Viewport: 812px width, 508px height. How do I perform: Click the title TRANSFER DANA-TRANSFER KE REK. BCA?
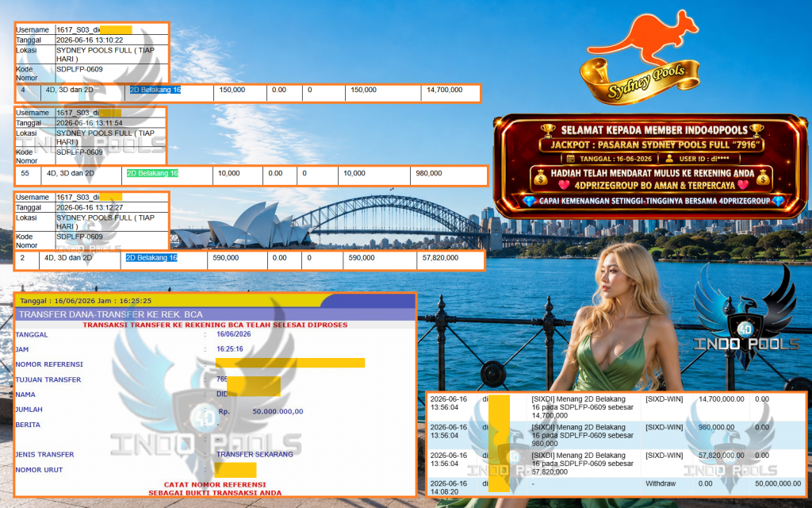point(111,314)
